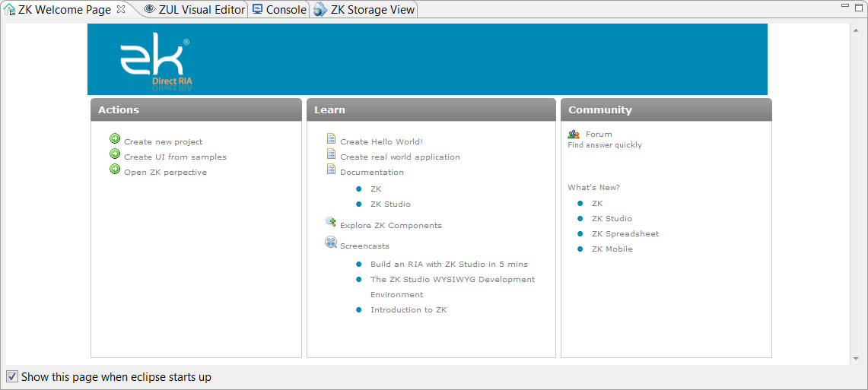868x390 pixels.
Task: Open the Create new project link
Action: tap(164, 142)
